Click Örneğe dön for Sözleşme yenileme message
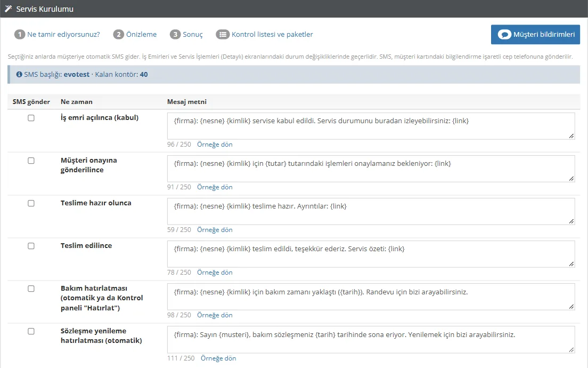The width and height of the screenshot is (588, 368). pos(218,358)
